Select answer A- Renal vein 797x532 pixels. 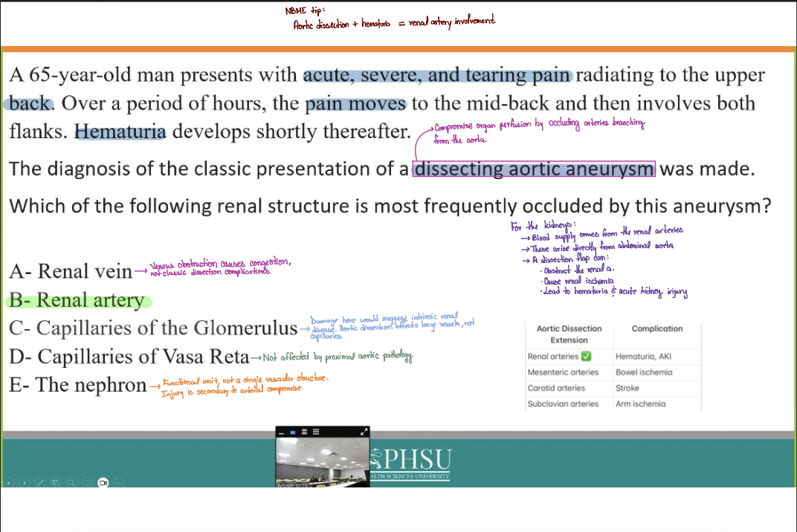click(x=71, y=272)
